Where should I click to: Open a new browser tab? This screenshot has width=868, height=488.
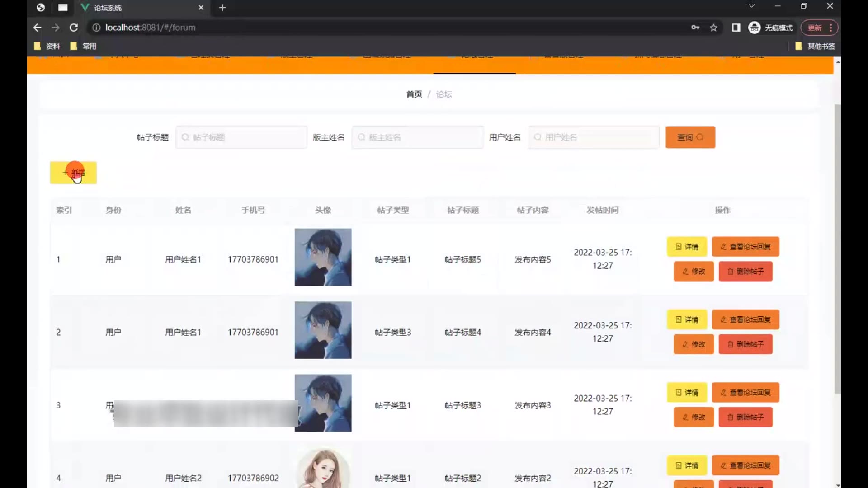[222, 8]
